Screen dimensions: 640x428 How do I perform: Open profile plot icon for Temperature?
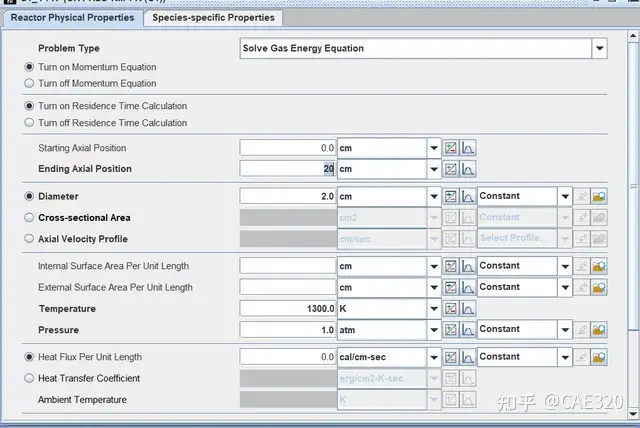click(x=468, y=309)
